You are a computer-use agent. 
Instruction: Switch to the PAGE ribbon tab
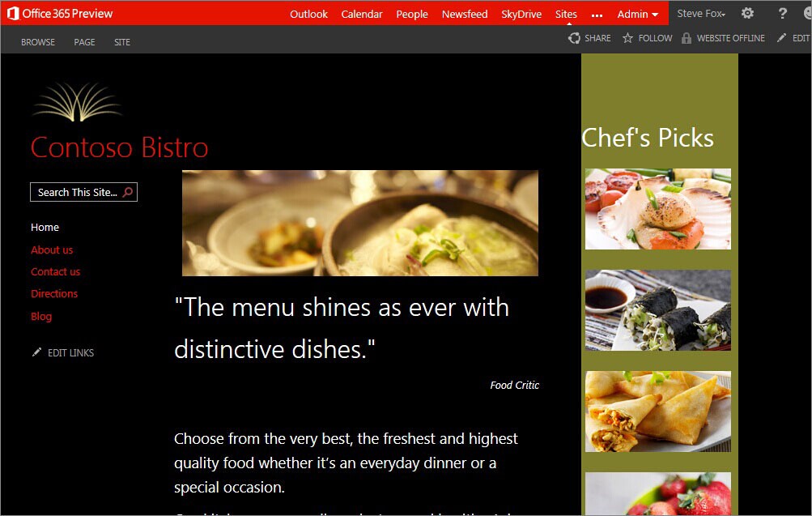(x=84, y=42)
